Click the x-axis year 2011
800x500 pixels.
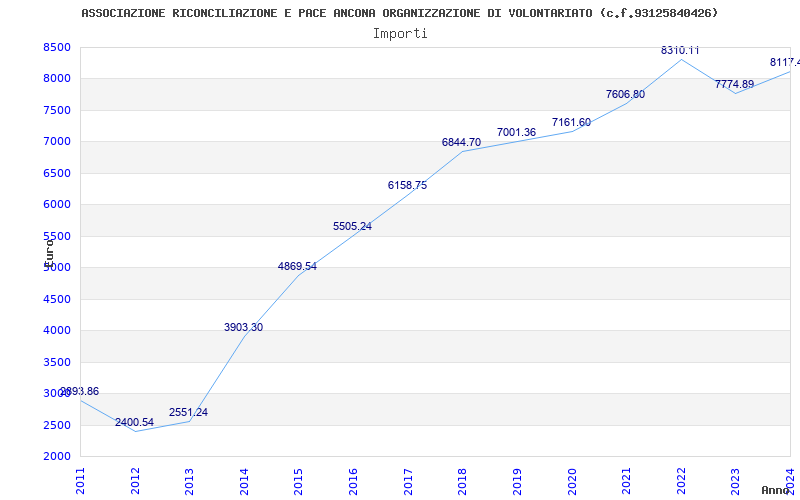click(x=81, y=481)
